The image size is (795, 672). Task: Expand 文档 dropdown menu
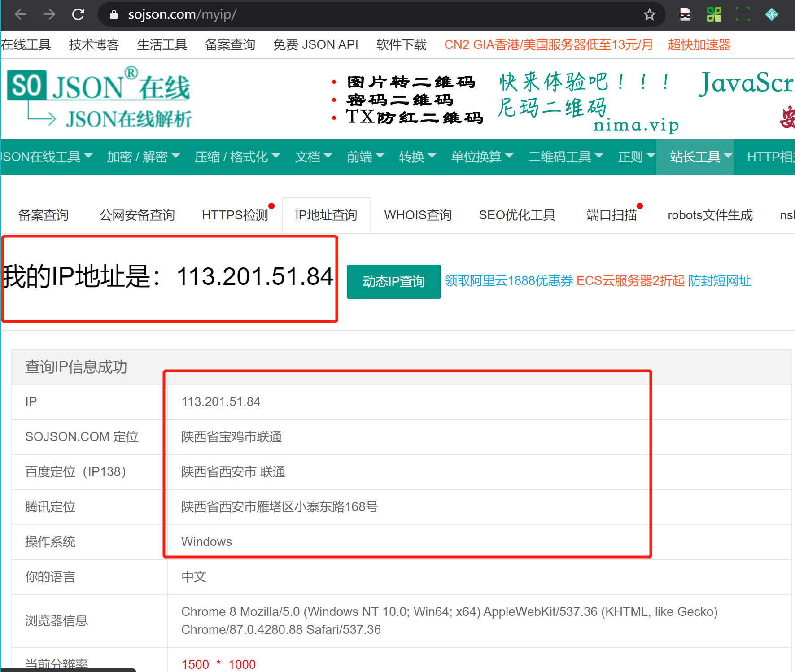pyautogui.click(x=314, y=157)
